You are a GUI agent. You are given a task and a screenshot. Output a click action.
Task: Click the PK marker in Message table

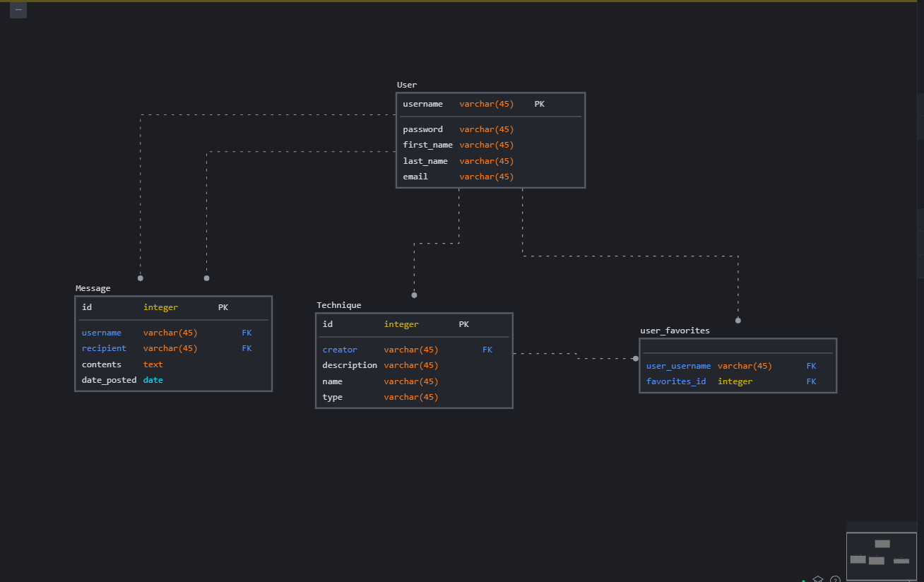click(223, 307)
